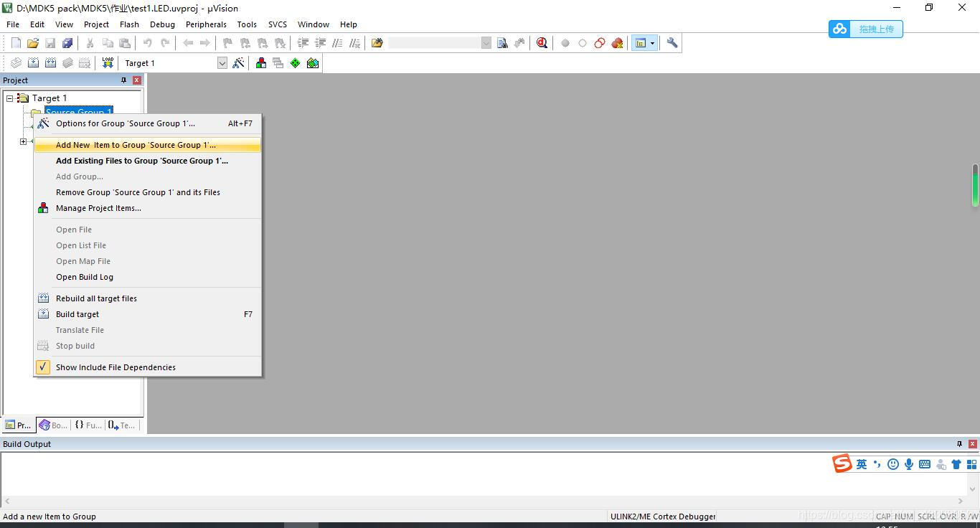This screenshot has width=980, height=528.
Task: Open the File menu
Action: (x=13, y=24)
